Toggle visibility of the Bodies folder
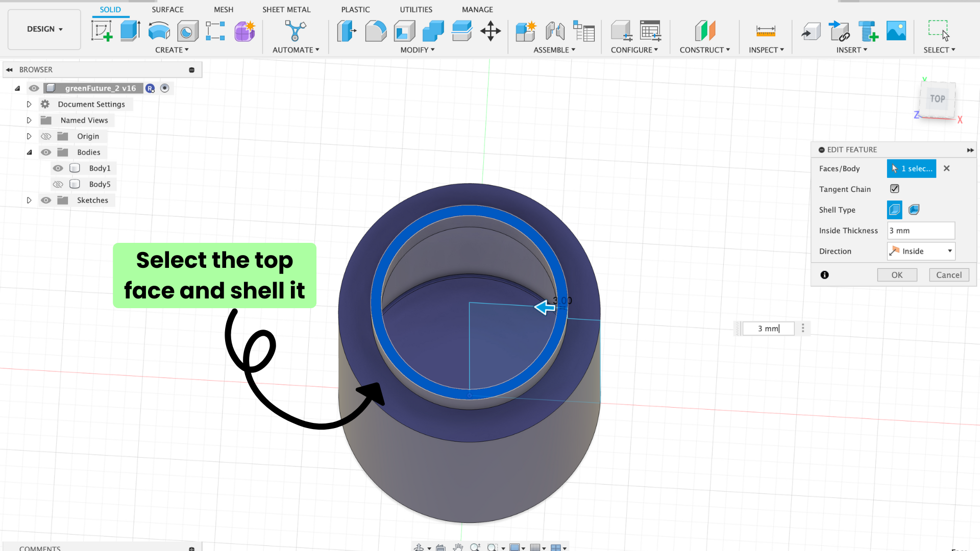The height and width of the screenshot is (551, 980). (x=46, y=152)
